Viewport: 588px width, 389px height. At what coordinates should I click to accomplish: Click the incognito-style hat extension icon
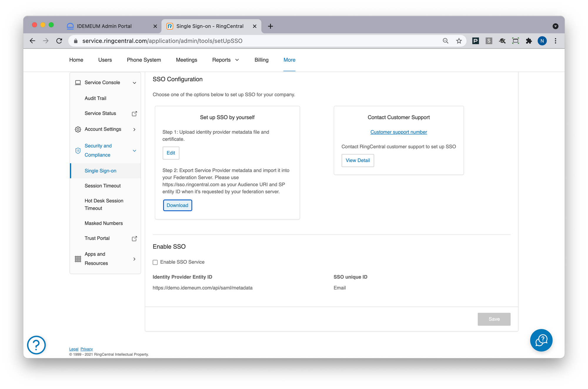click(x=502, y=41)
